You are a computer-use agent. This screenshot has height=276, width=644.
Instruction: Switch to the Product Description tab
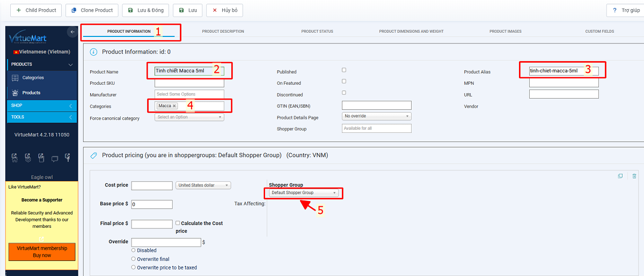pos(223,32)
